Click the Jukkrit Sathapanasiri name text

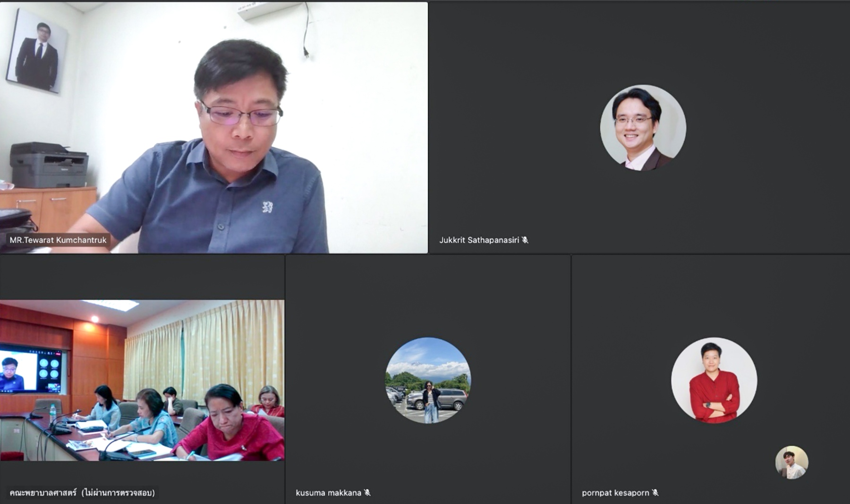pos(479,240)
